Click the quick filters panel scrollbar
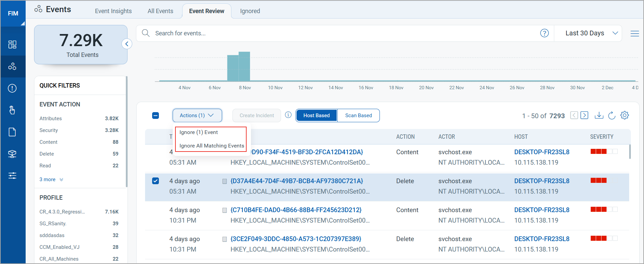 127,131
